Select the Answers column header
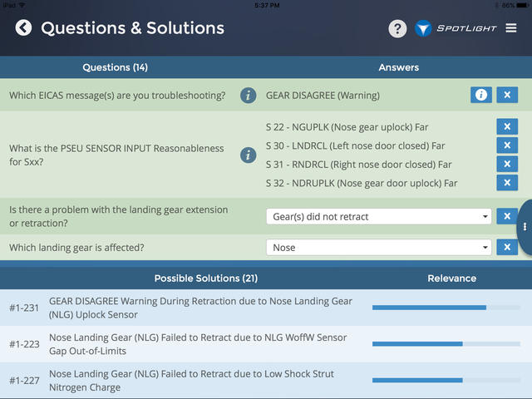 click(x=399, y=67)
